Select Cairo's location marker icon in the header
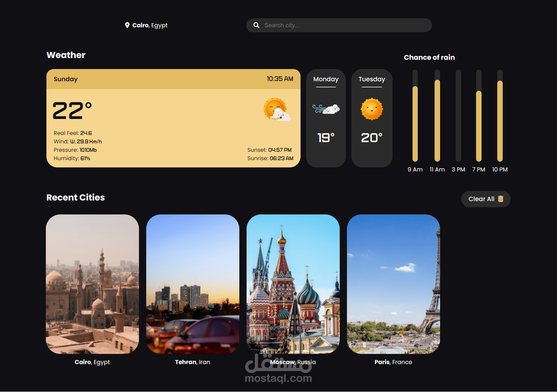Screen dimensions: 557x392 pos(127,25)
